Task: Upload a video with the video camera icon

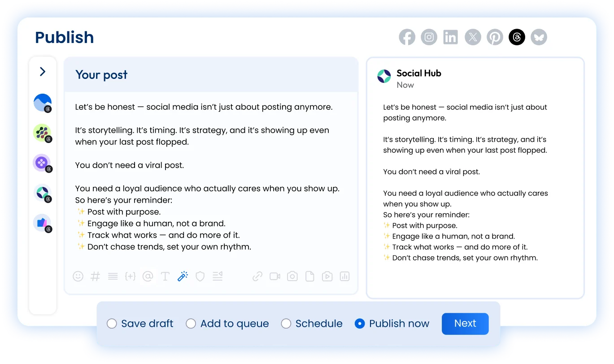Action: [x=274, y=276]
